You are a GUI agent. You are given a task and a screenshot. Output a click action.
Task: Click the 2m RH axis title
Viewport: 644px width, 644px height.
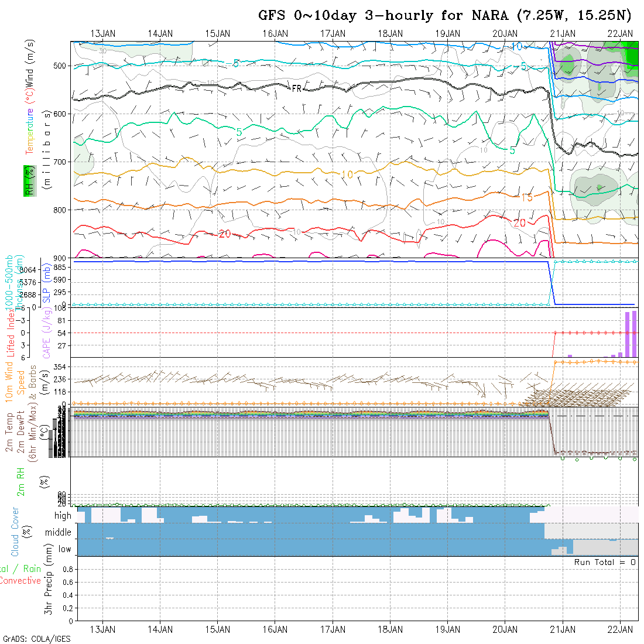(x=20, y=481)
